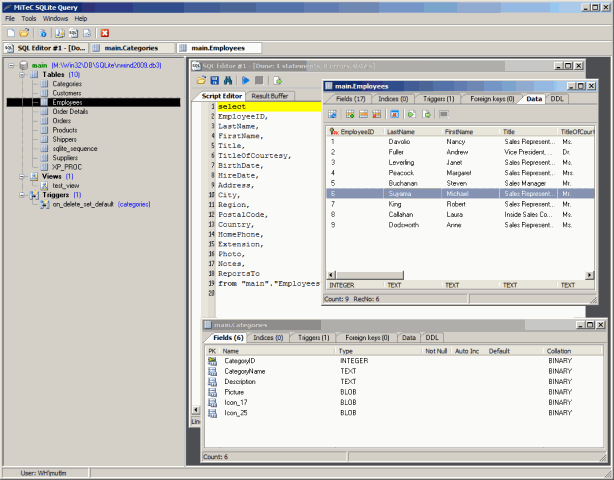Select the Products table in the tree

pyautogui.click(x=65, y=130)
